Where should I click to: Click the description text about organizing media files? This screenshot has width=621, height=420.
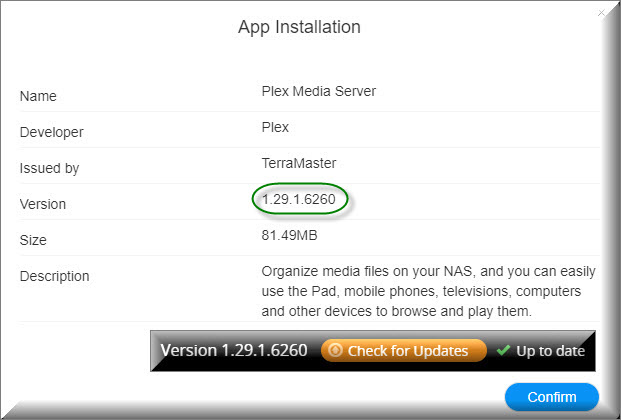(428, 290)
